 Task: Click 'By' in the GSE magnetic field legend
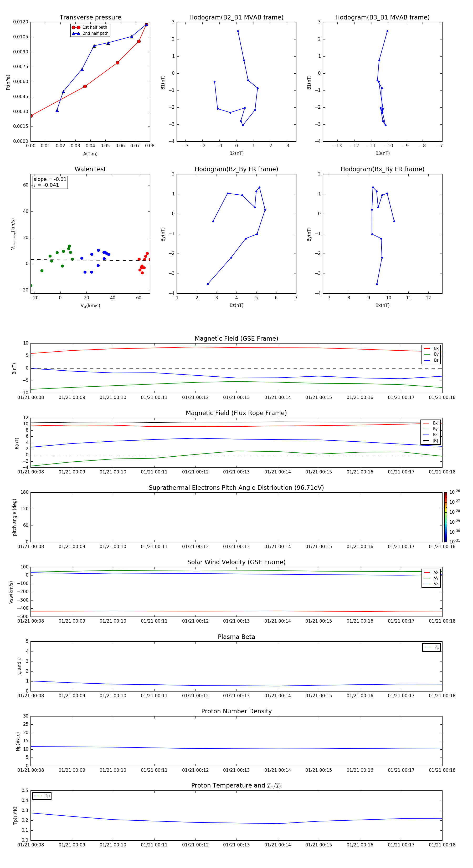(436, 355)
